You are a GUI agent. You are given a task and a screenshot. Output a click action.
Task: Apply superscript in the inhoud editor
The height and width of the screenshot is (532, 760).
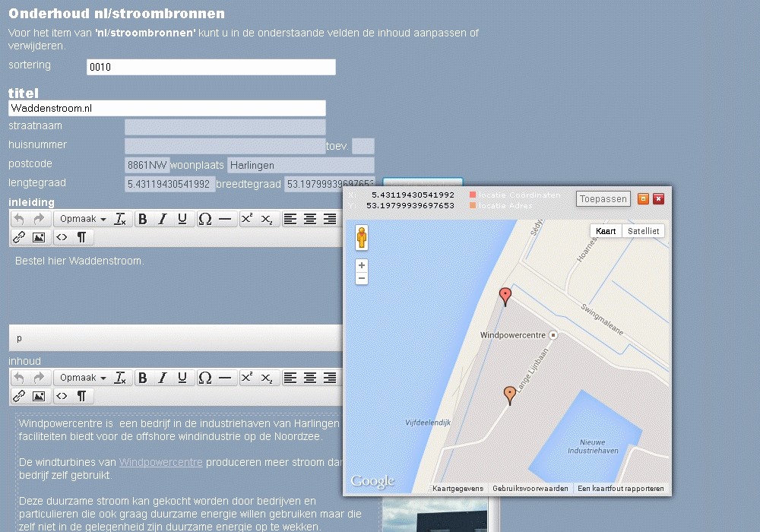[247, 378]
